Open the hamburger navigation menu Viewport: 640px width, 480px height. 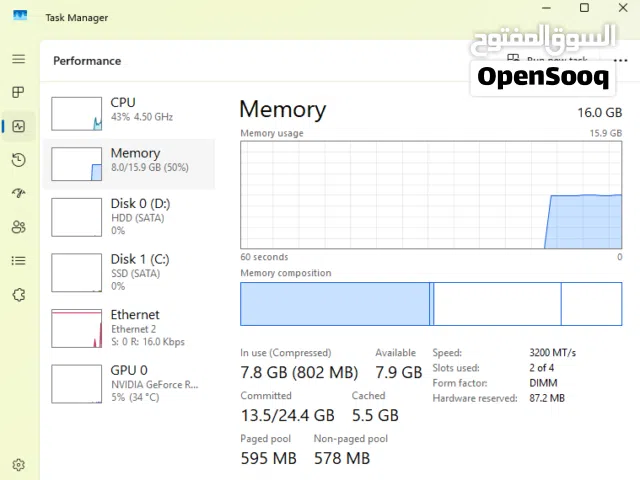click(18, 59)
